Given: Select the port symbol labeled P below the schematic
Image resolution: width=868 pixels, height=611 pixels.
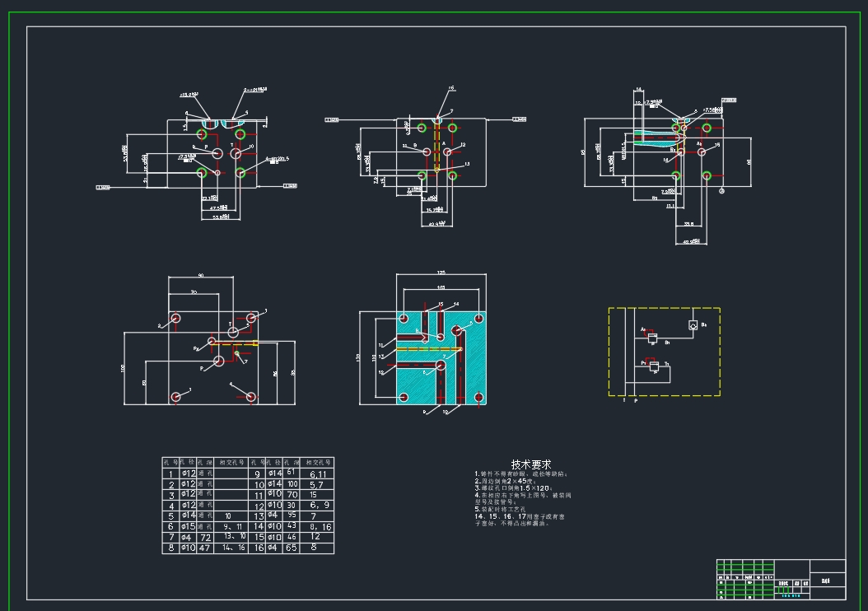Looking at the screenshot, I should [x=636, y=399].
